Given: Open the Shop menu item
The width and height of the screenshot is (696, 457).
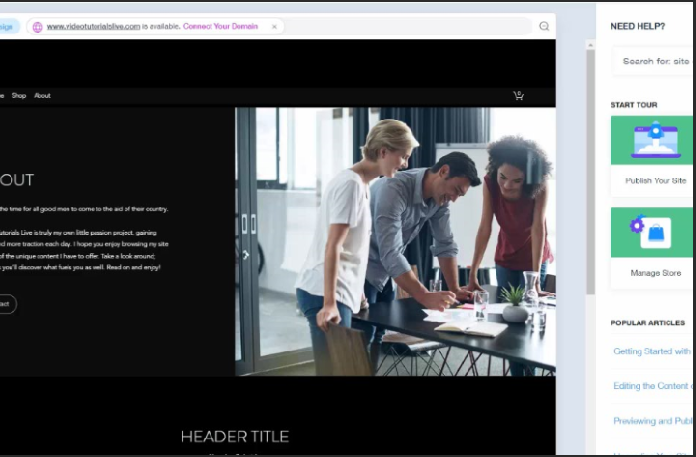Looking at the screenshot, I should [19, 95].
